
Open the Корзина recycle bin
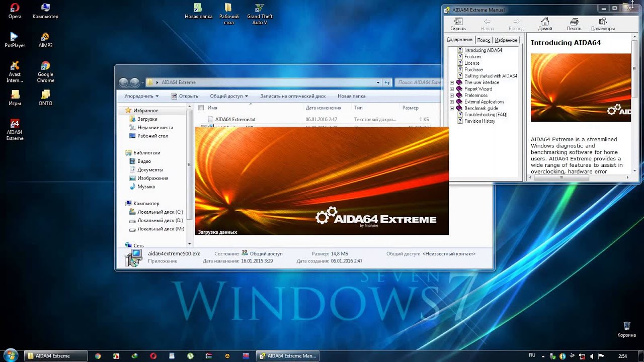point(626,329)
